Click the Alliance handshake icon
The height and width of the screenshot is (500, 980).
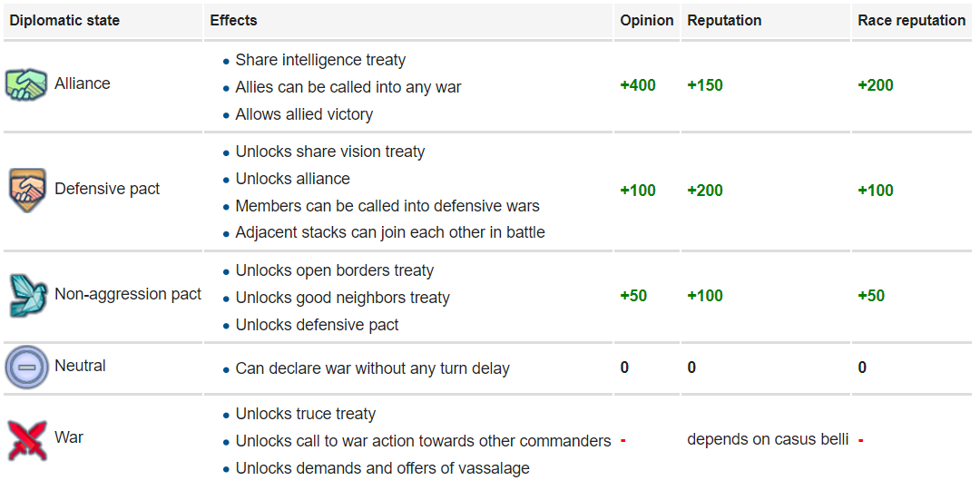(x=26, y=84)
